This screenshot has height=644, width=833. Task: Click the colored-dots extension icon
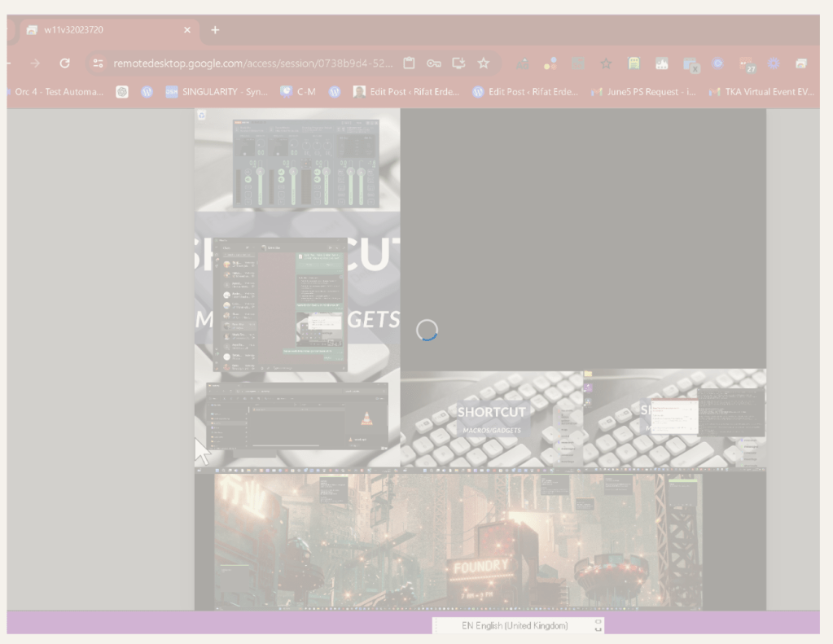[550, 64]
